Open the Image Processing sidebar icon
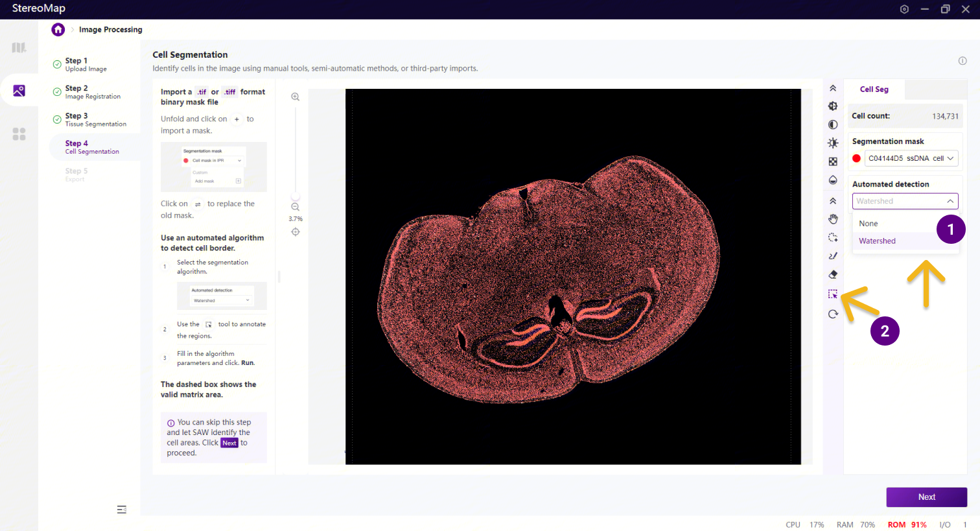This screenshot has height=531, width=980. (19, 91)
